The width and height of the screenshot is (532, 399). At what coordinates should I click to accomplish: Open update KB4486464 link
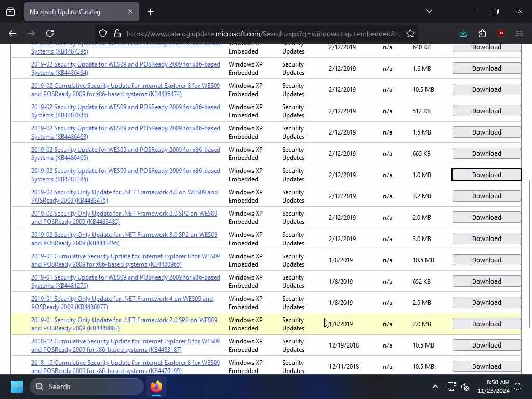pyautogui.click(x=126, y=69)
